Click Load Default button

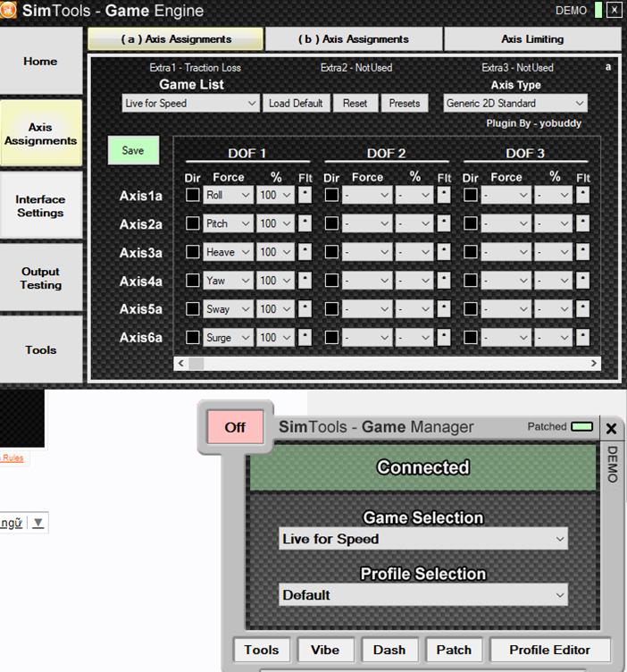pos(296,104)
